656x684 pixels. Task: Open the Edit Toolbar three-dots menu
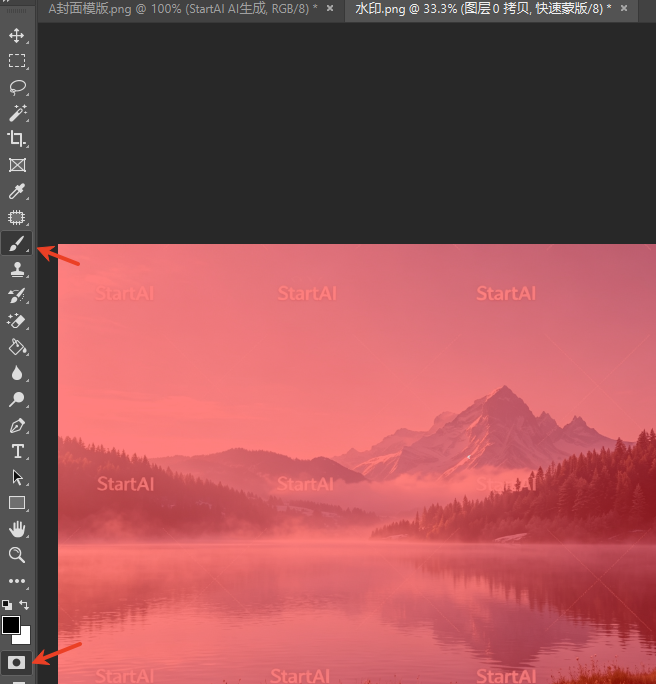pos(17,581)
